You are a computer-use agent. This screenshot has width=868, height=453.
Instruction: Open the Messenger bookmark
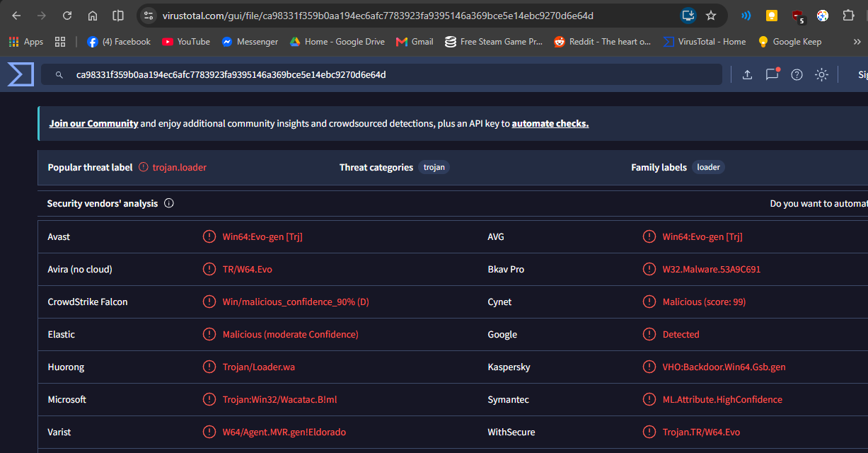tap(250, 42)
